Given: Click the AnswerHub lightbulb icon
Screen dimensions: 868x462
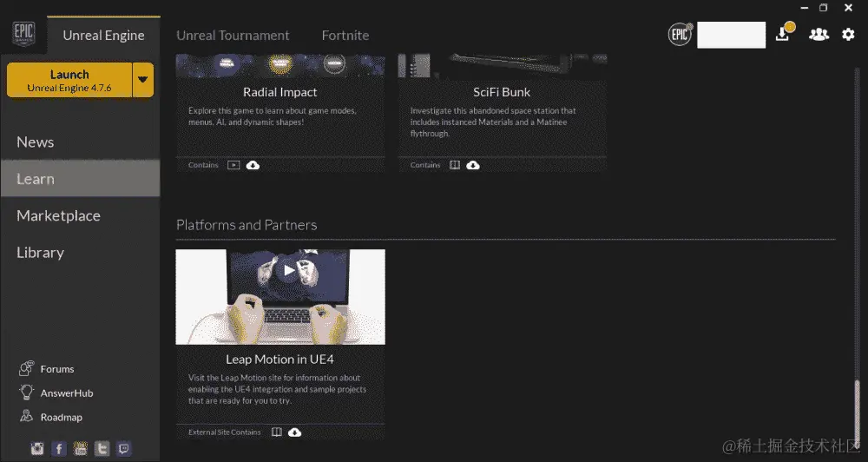Looking at the screenshot, I should [27, 393].
